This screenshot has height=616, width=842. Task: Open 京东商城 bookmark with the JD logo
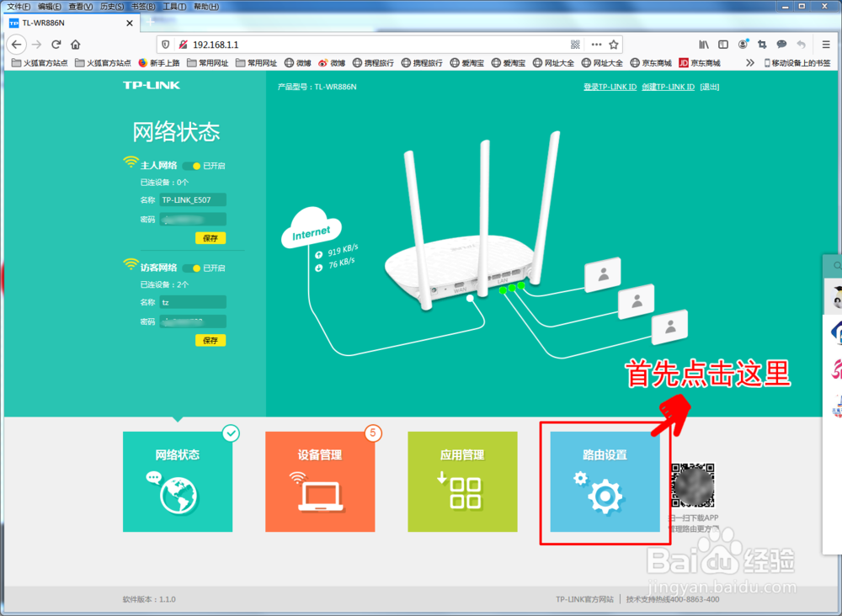(699, 63)
